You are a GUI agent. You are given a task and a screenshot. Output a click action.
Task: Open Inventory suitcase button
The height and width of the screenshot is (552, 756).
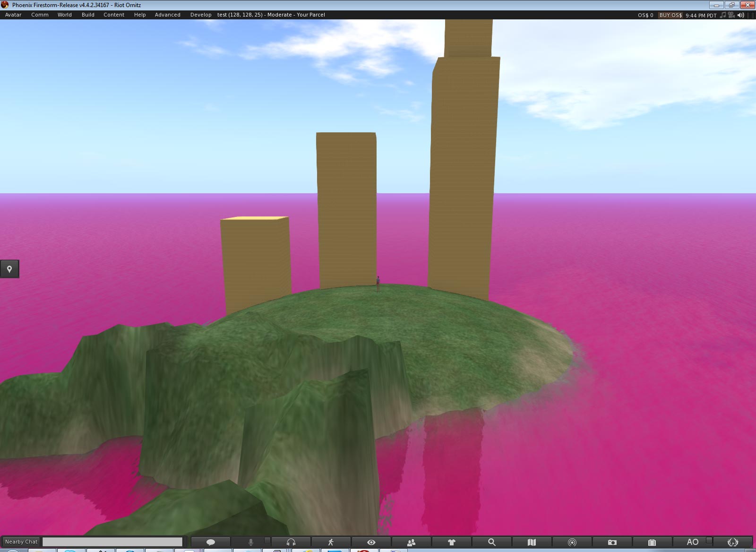pyautogui.click(x=653, y=542)
